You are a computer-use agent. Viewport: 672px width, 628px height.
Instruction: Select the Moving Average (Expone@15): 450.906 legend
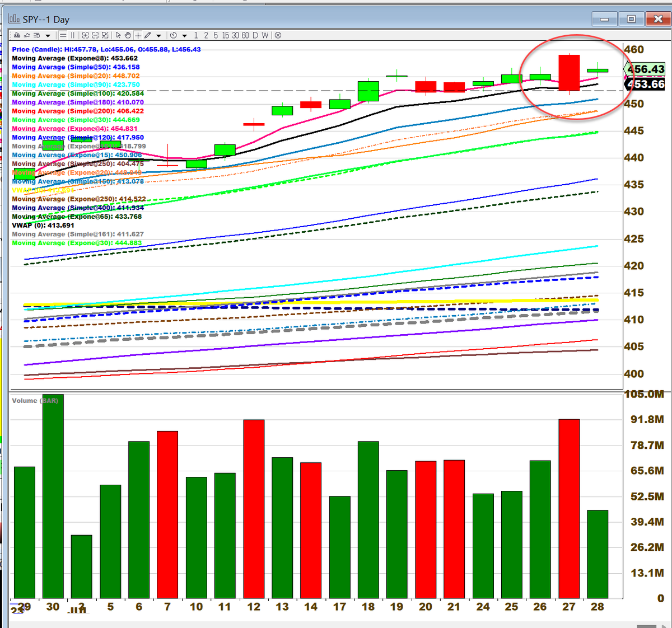(77, 155)
